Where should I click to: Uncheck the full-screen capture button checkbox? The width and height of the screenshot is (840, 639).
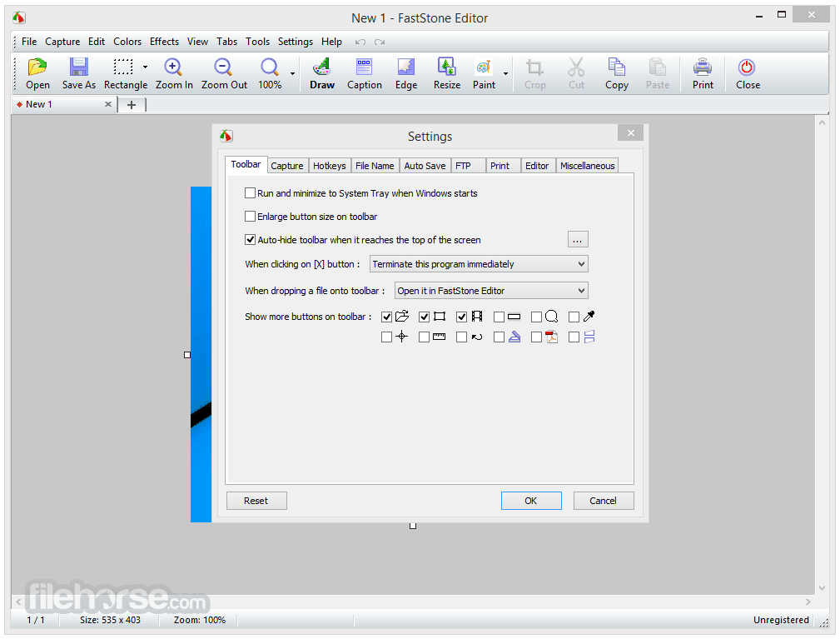point(424,317)
